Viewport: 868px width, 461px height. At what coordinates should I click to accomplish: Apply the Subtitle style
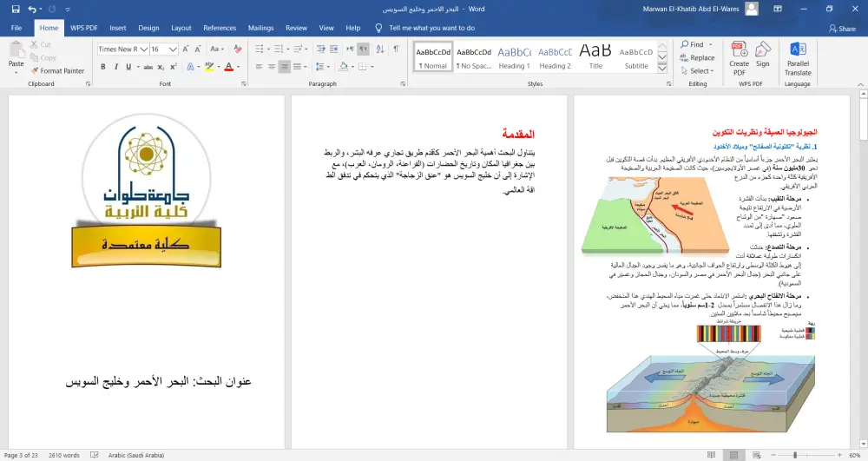(x=636, y=57)
